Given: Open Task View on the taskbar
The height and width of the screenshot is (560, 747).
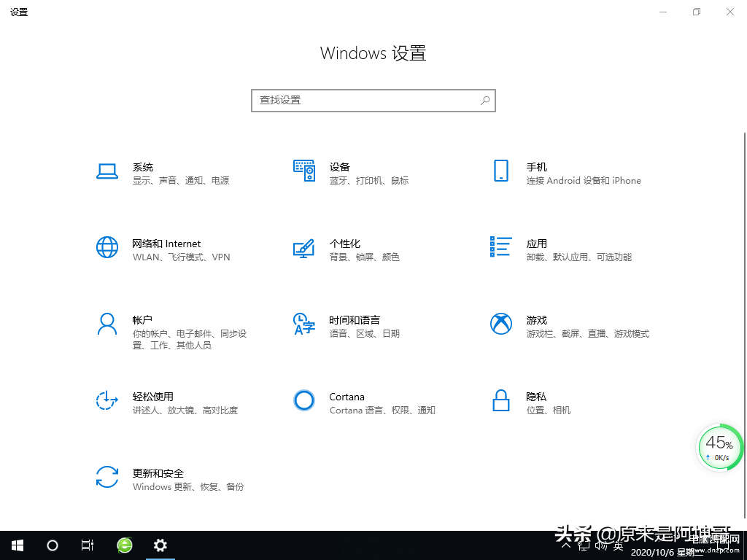Looking at the screenshot, I should click(x=88, y=545).
